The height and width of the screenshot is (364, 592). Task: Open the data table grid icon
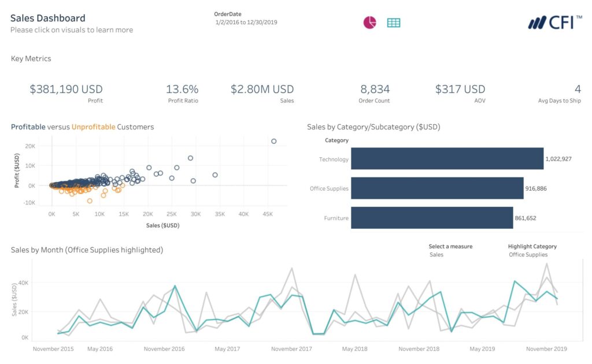coord(394,22)
